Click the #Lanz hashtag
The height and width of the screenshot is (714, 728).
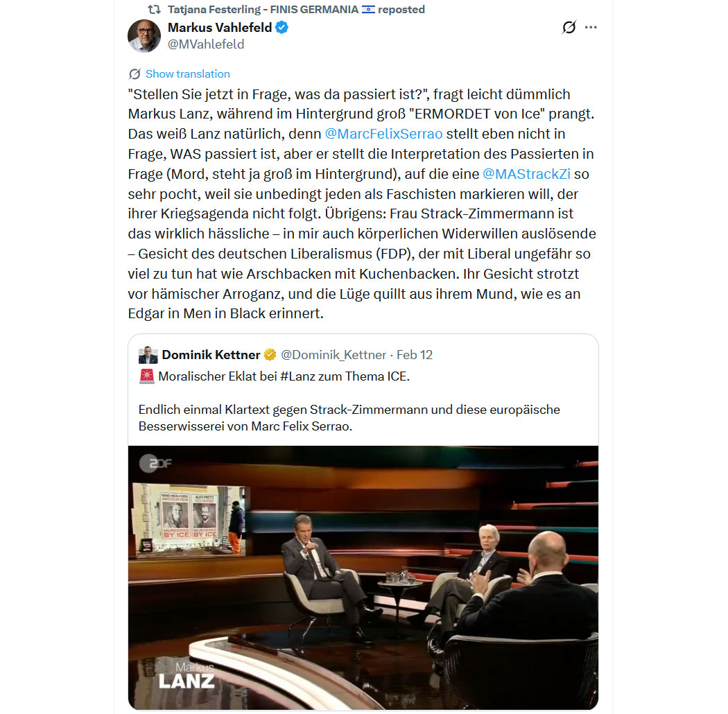coord(298,376)
